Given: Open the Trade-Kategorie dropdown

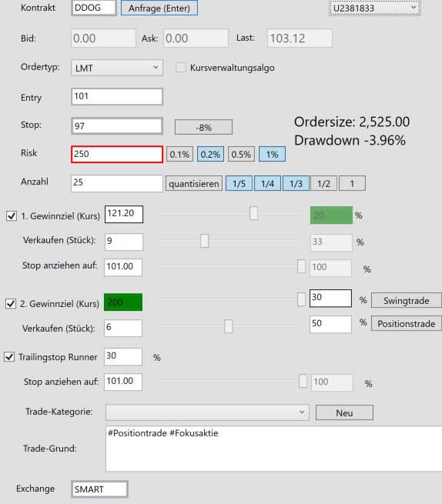Looking at the screenshot, I should point(207,412).
